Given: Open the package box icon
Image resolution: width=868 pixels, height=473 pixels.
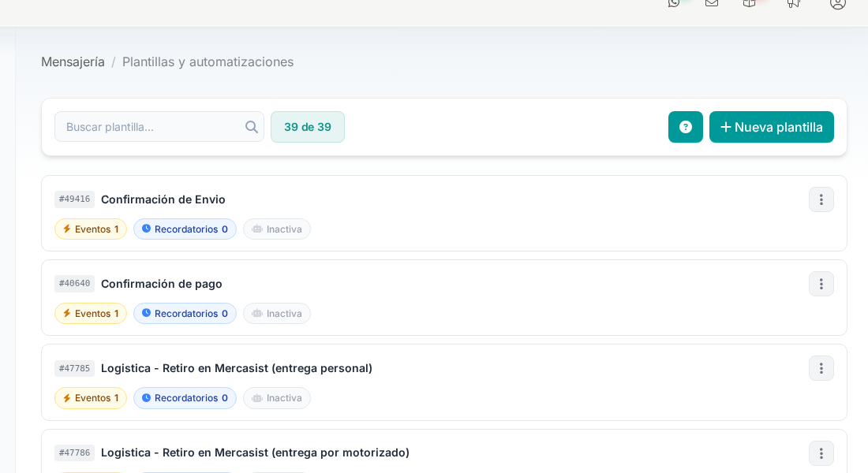Looking at the screenshot, I should (x=750, y=3).
